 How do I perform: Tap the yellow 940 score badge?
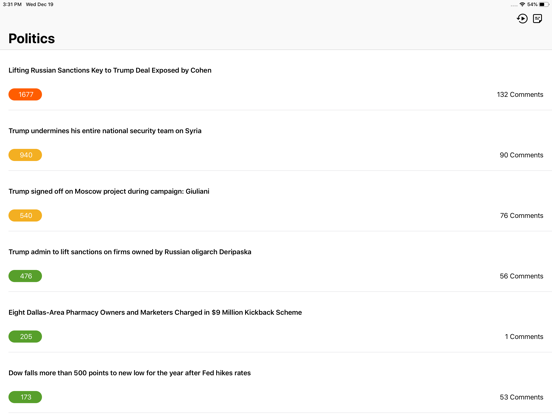pyautogui.click(x=25, y=155)
